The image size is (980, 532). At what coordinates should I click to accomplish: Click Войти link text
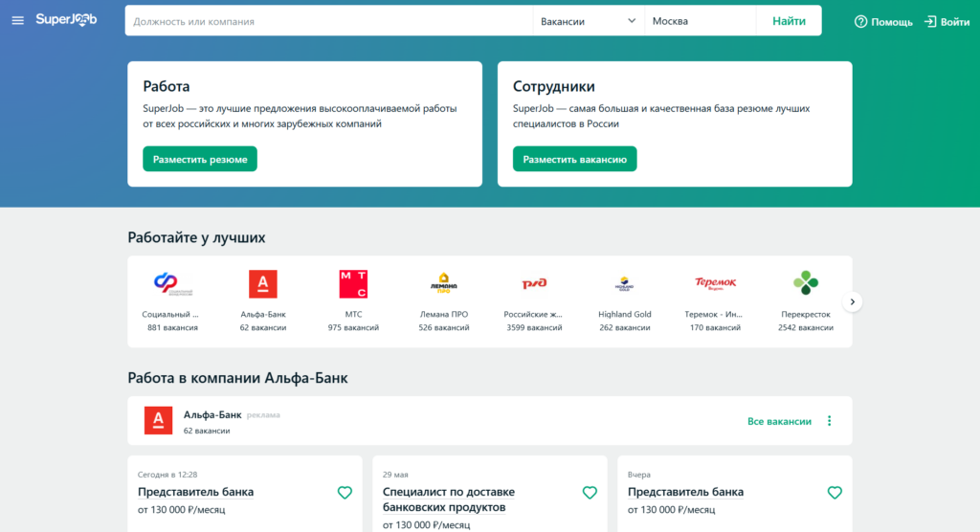pyautogui.click(x=955, y=22)
